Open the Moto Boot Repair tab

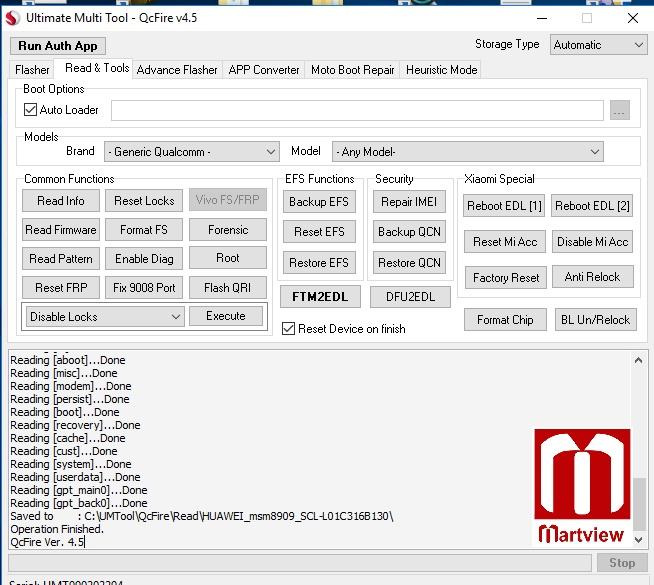(352, 70)
